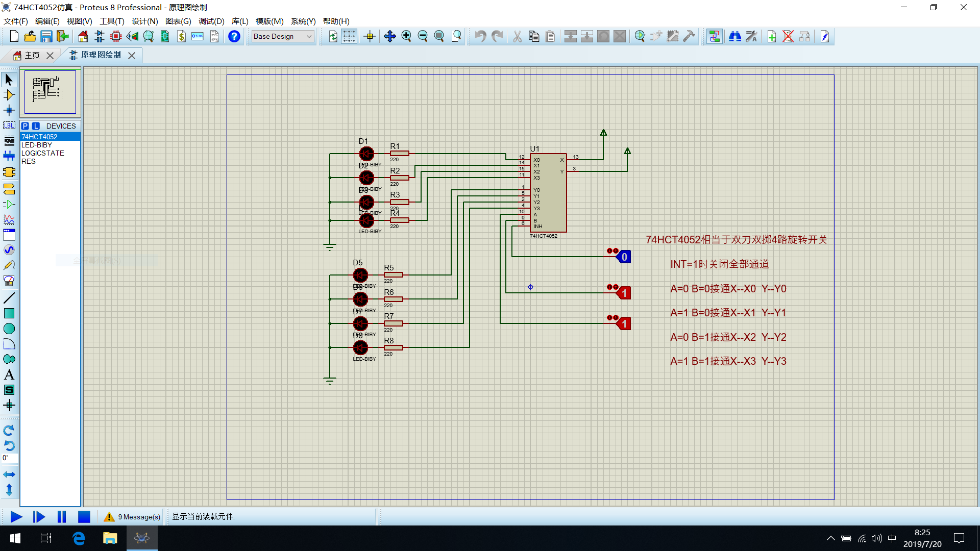This screenshot has height=551, width=980.
Task: Click the Undo arrow icon
Action: (x=480, y=36)
